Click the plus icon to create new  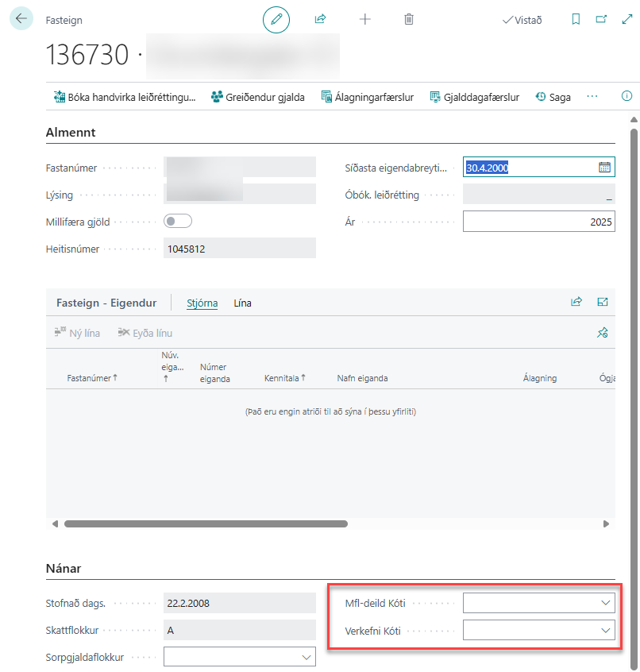pos(365,20)
